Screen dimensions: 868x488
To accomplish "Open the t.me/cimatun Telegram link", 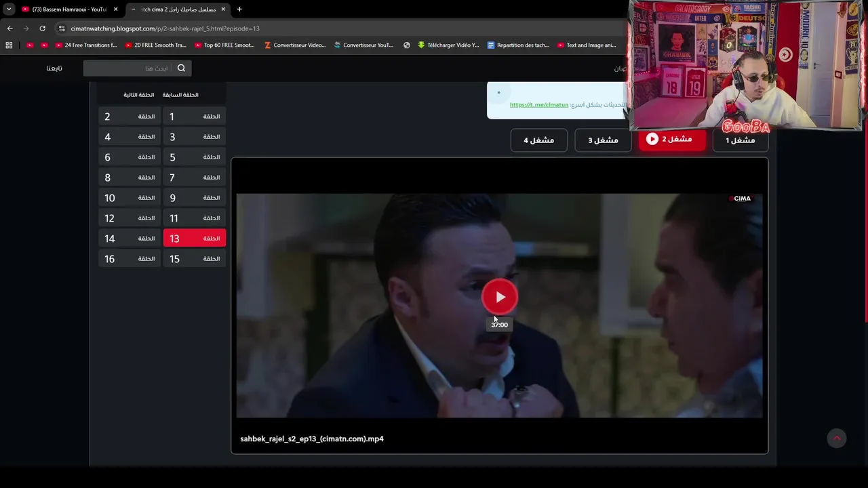I will pos(539,105).
